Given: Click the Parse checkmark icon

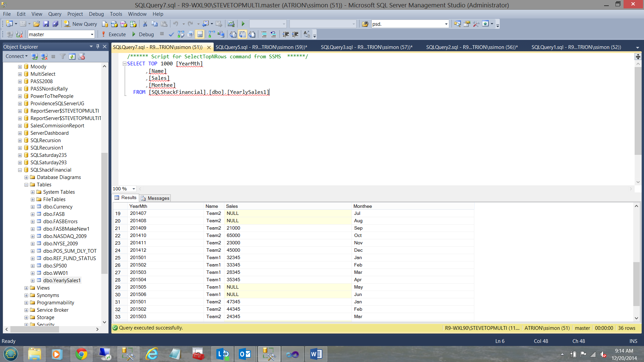Looking at the screenshot, I should point(171,34).
